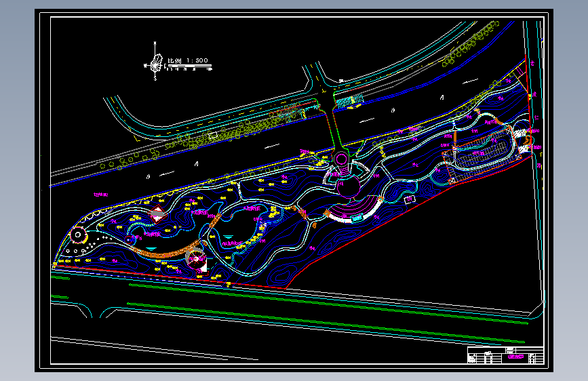
Task: Click the white ring circle at the park's west tip
Action: click(77, 235)
